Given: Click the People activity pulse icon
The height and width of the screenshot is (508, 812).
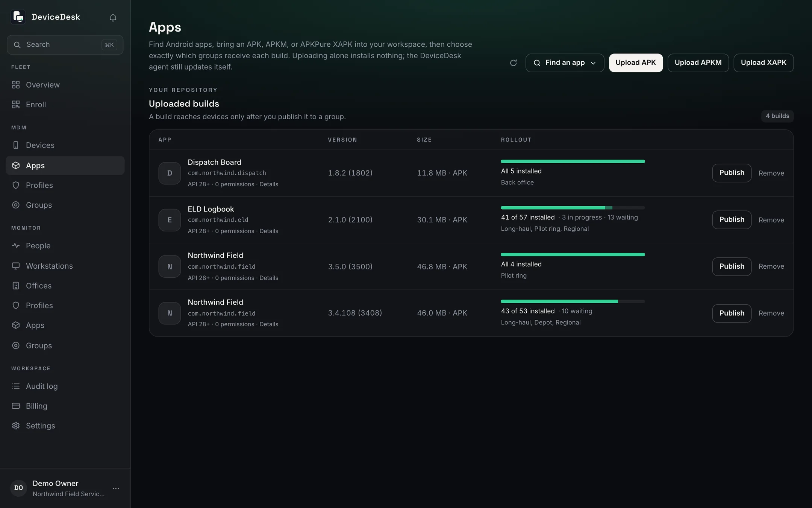Looking at the screenshot, I should click(x=16, y=246).
